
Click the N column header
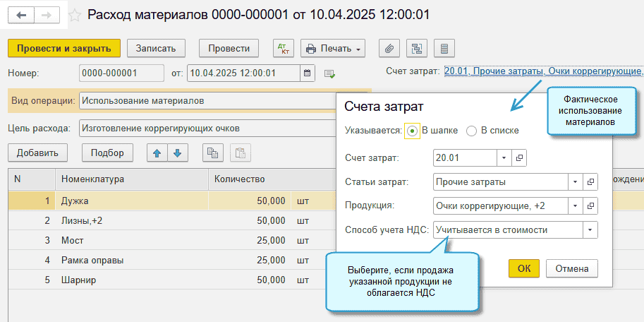32,179
